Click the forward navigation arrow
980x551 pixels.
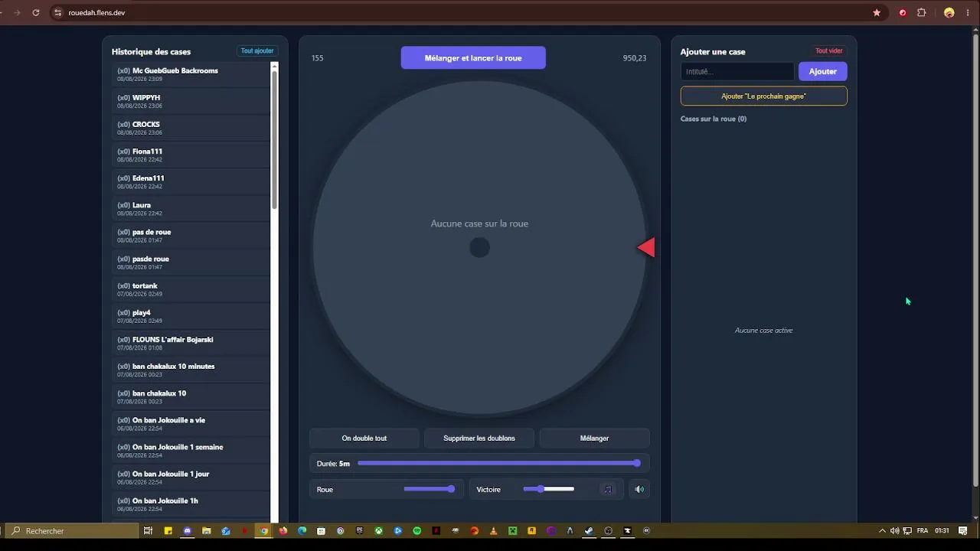17,13
